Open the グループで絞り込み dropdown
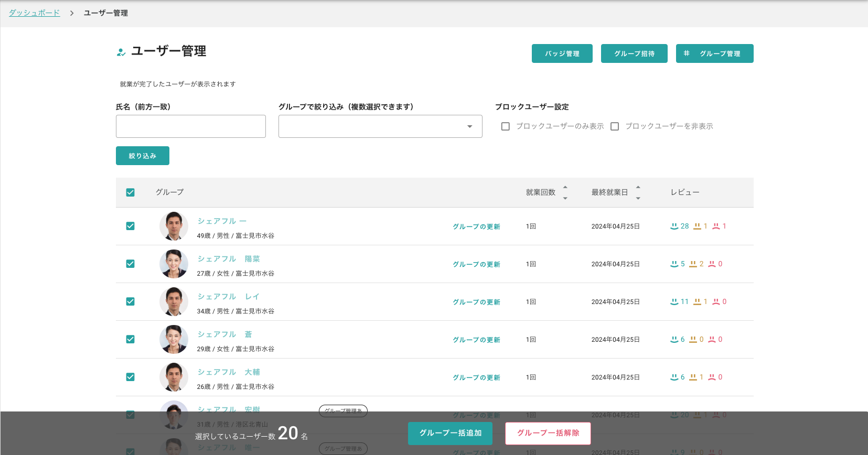Image resolution: width=868 pixels, height=455 pixels. (380, 126)
